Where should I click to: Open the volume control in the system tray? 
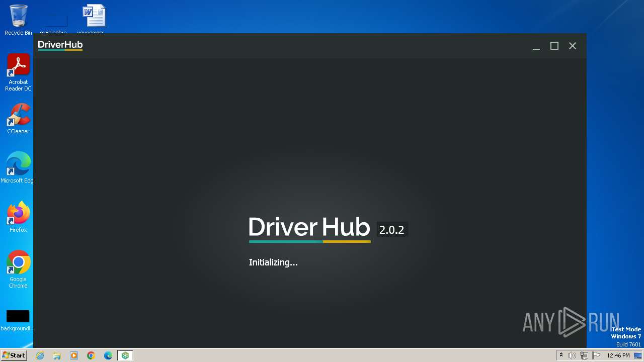[572, 355]
